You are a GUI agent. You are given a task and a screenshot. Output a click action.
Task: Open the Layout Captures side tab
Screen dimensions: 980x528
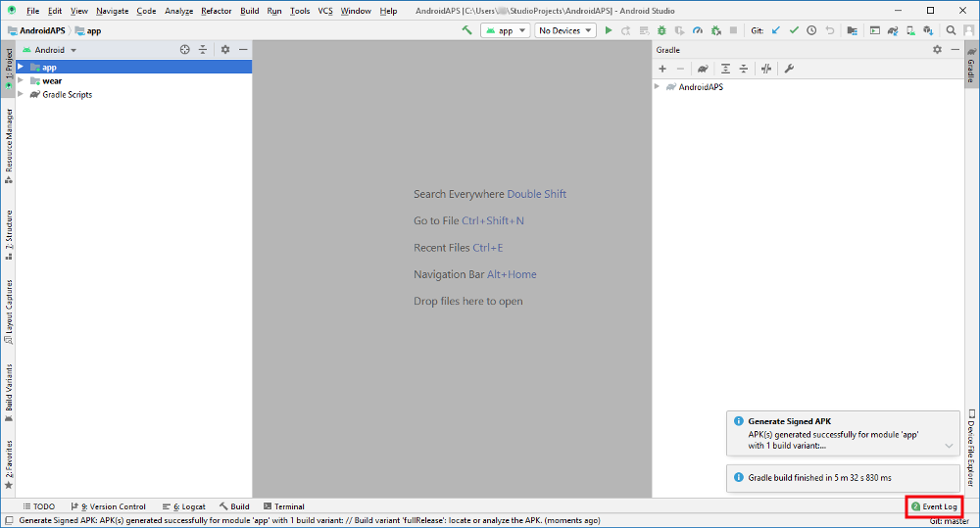[x=9, y=312]
